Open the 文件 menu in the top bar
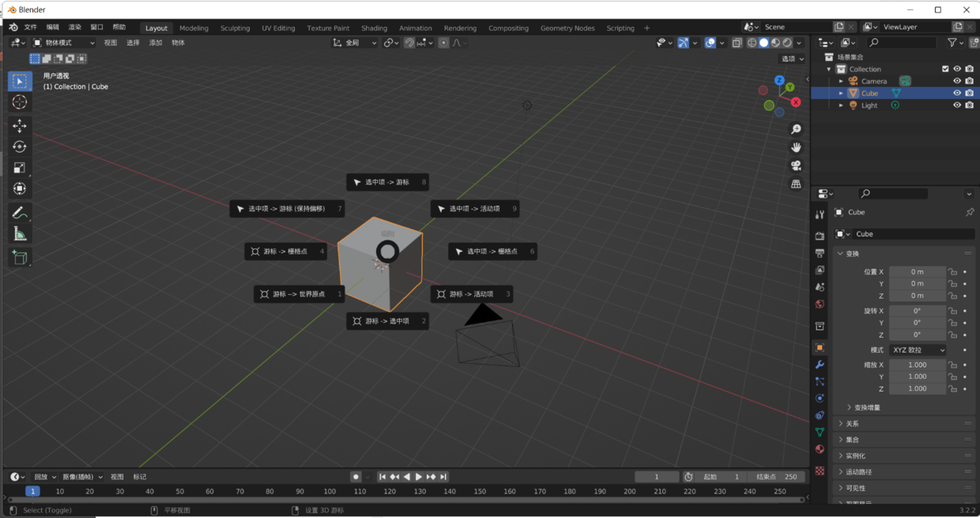This screenshot has width=980, height=518. click(x=32, y=28)
